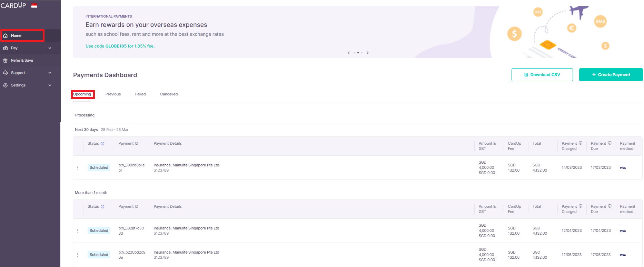Image resolution: width=644 pixels, height=267 pixels.
Task: Click Insurance Manulife details for 17/03/2023 payment
Action: 186,168
